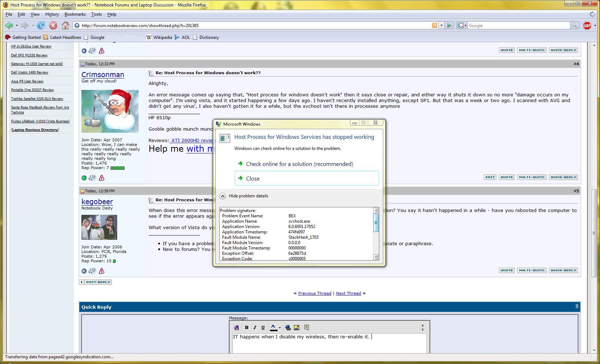Click the reputation scales icon in kegobeer's post
600x364 pixels.
click(92, 271)
